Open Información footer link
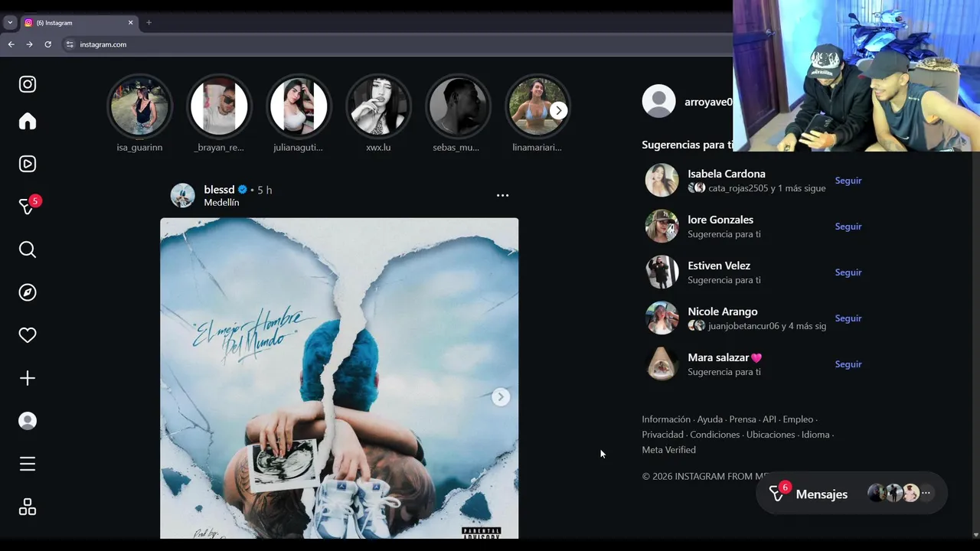This screenshot has height=551, width=980. pos(666,419)
